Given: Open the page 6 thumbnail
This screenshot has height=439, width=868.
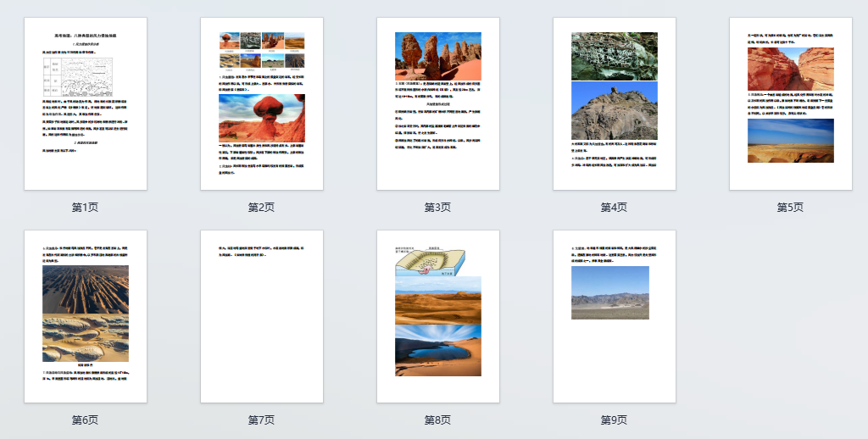Looking at the screenshot, I should pyautogui.click(x=85, y=316).
